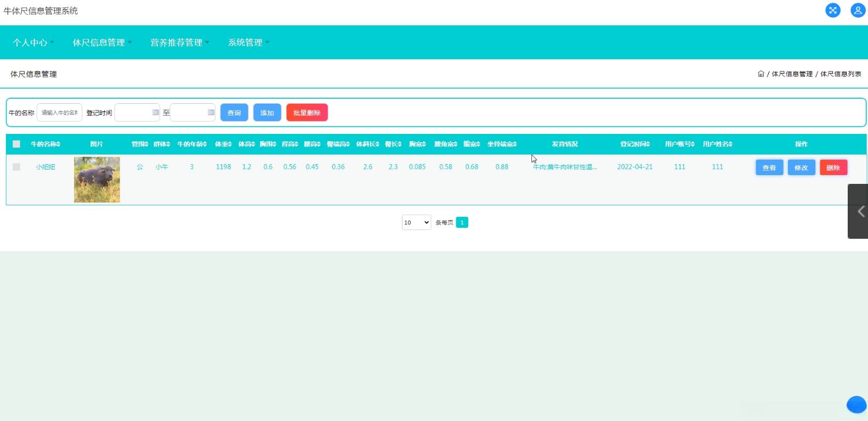Toggle fullscreen with the top-right expand icon

coord(833,10)
